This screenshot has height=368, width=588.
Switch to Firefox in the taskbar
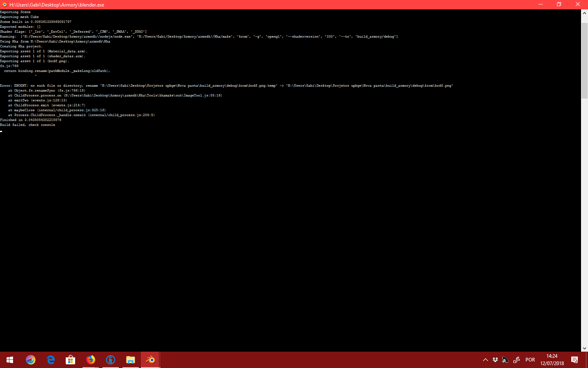tap(91, 360)
